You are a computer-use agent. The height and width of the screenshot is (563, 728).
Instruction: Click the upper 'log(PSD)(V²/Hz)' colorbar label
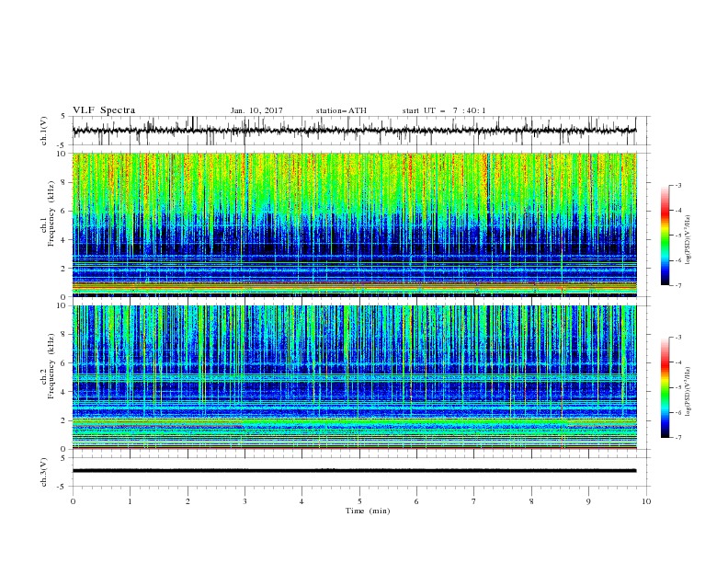[688, 240]
